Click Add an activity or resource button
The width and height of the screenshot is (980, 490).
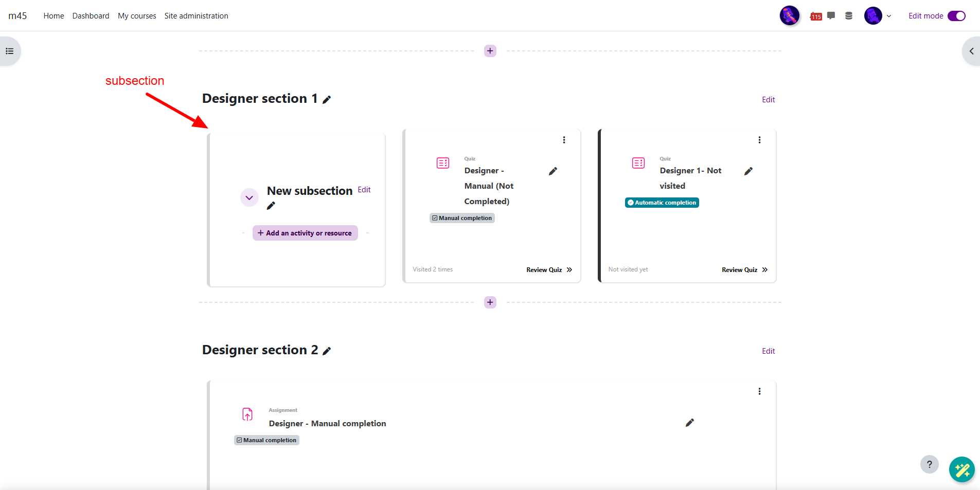point(305,233)
